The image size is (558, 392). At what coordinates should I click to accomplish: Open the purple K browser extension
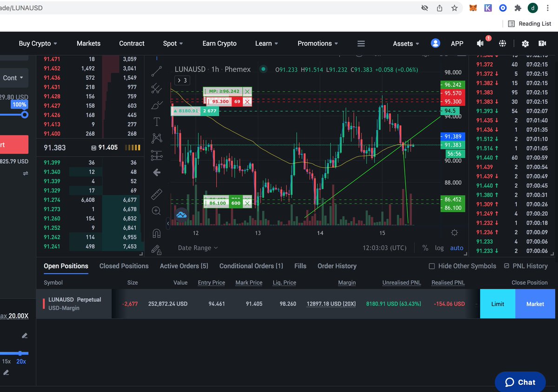coord(488,8)
